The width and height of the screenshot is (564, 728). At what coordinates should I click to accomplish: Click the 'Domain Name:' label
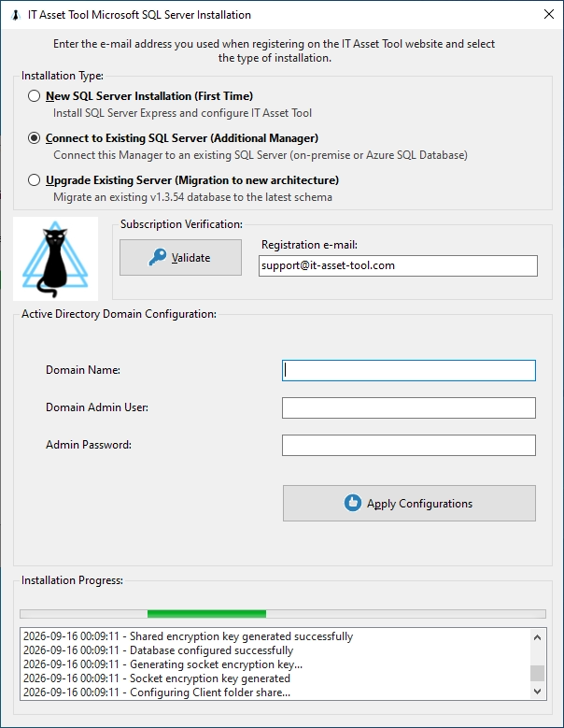click(83, 370)
